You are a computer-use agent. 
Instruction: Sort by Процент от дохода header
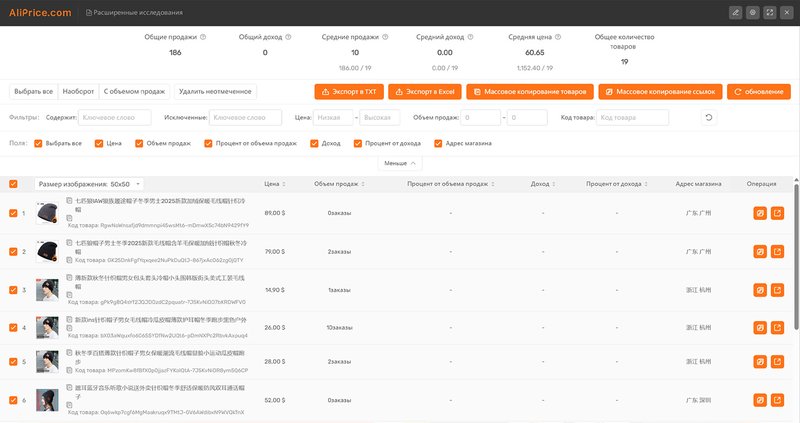[617, 184]
